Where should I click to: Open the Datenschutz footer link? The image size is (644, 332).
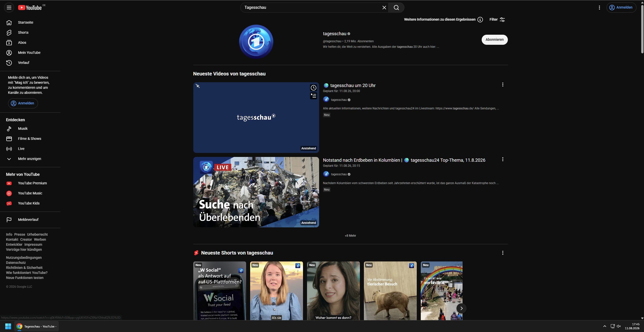click(16, 263)
